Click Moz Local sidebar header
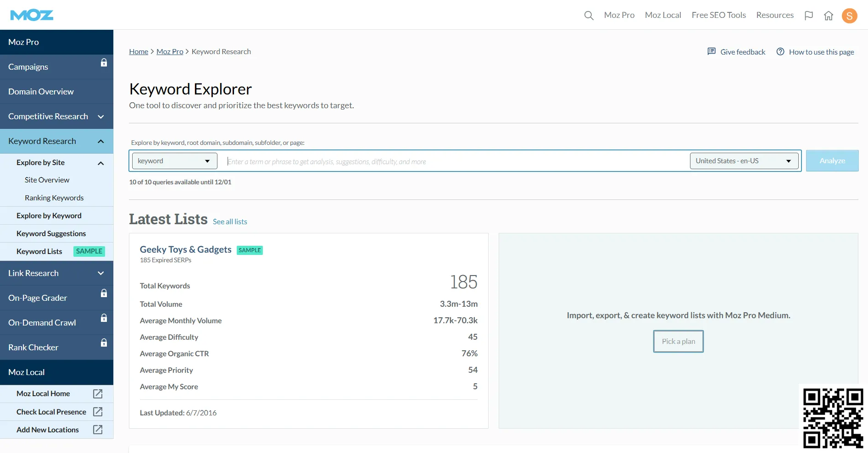Viewport: 868px width, 453px height. 56,372
